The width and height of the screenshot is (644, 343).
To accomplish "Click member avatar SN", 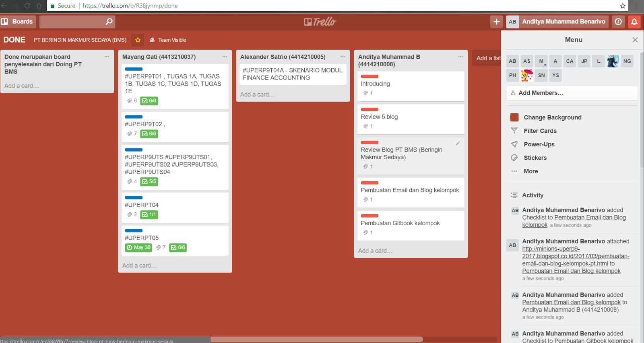I will pos(541,75).
